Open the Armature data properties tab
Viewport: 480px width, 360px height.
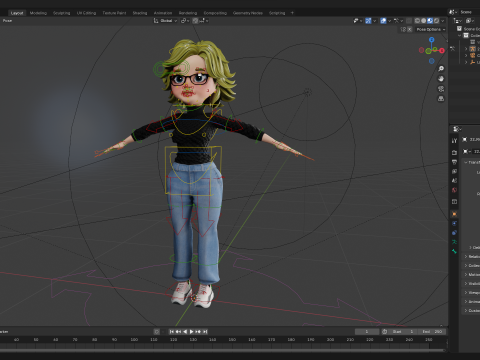pos(454,242)
